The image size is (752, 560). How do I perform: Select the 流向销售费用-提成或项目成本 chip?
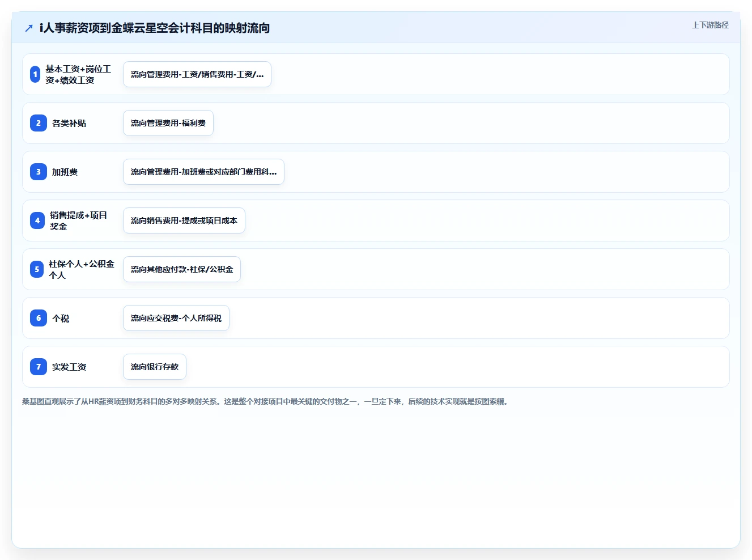coord(184,220)
